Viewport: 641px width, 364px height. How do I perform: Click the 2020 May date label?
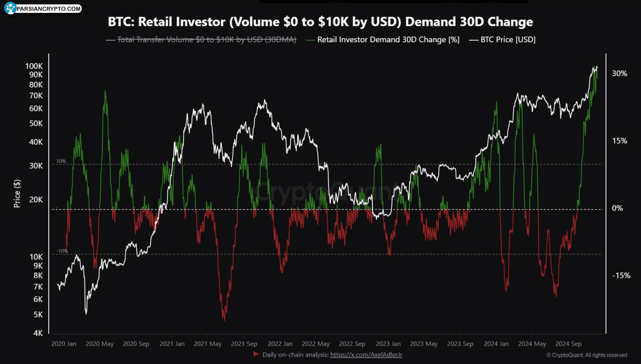[x=100, y=344]
